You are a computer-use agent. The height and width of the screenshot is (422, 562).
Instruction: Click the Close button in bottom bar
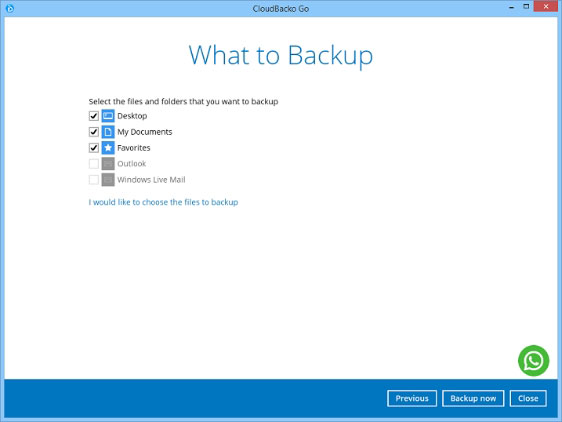[x=528, y=398]
